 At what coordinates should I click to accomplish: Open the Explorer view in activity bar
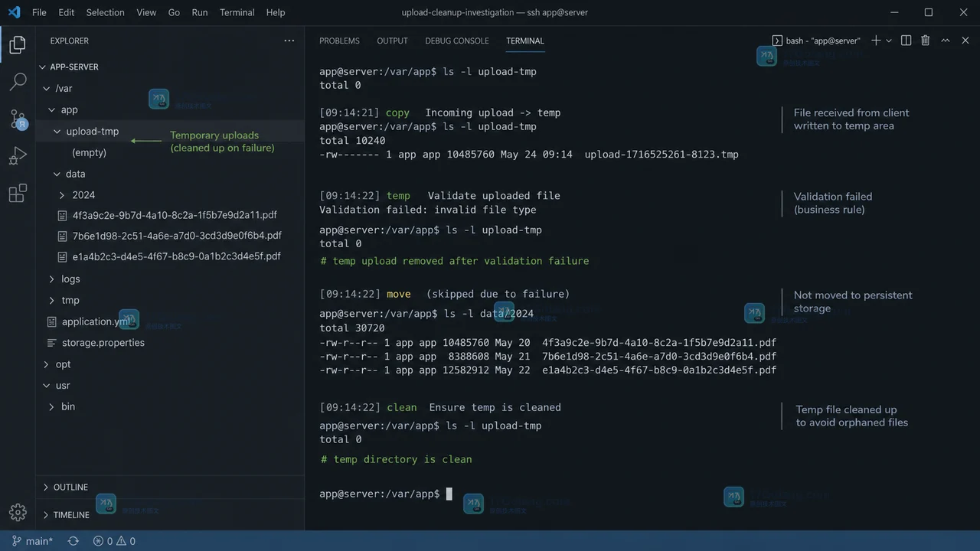coord(18,44)
